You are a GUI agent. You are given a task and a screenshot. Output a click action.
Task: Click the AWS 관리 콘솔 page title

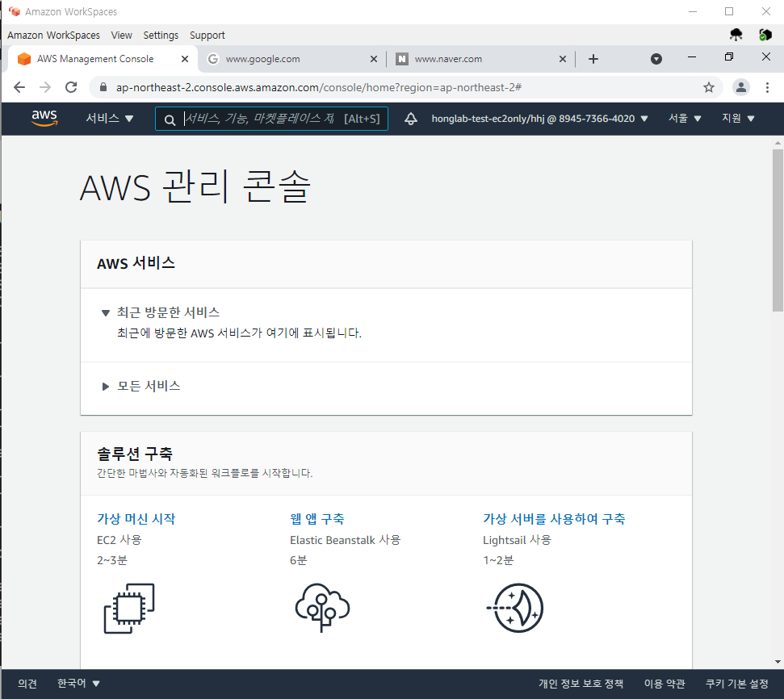(195, 186)
